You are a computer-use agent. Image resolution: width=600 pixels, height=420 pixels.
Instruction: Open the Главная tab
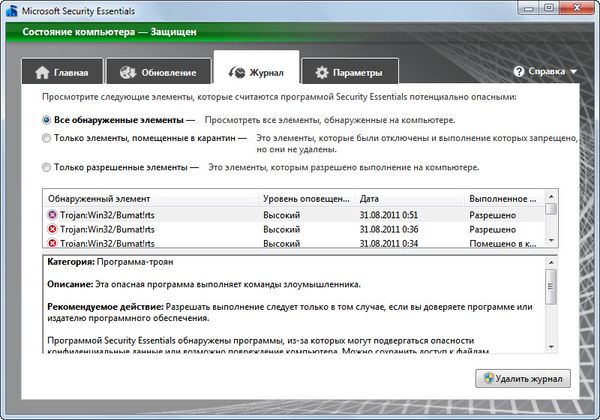pyautogui.click(x=62, y=71)
